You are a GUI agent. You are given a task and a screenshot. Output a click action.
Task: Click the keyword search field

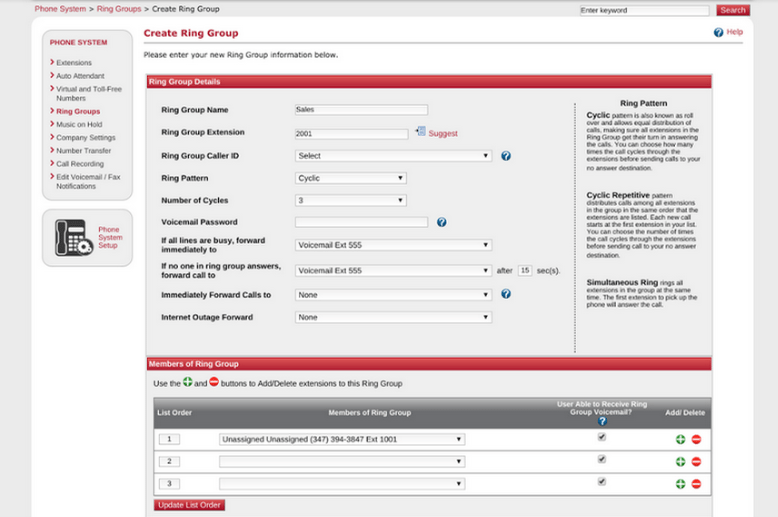click(645, 10)
